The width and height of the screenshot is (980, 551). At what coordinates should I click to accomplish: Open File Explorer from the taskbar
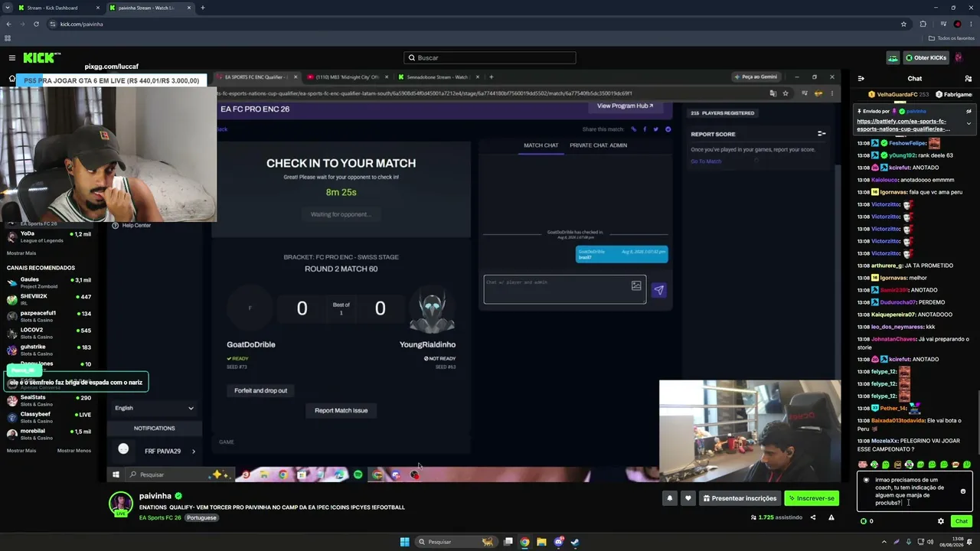click(x=541, y=542)
